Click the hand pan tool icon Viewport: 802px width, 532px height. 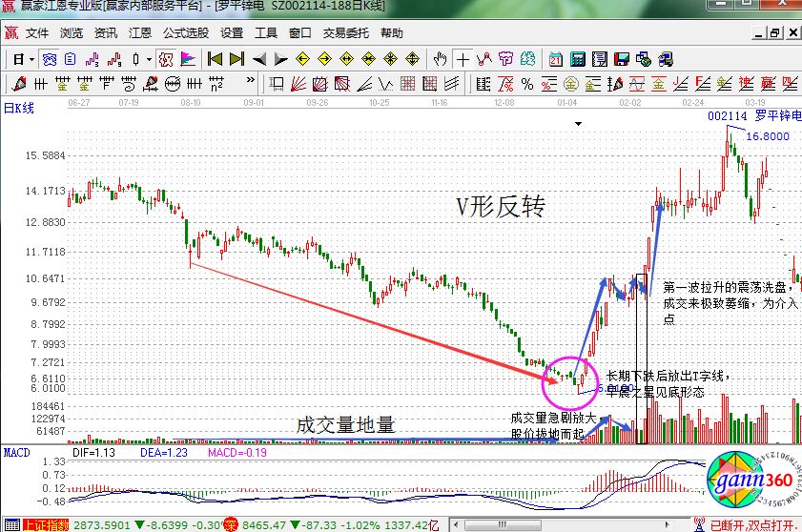point(440,59)
